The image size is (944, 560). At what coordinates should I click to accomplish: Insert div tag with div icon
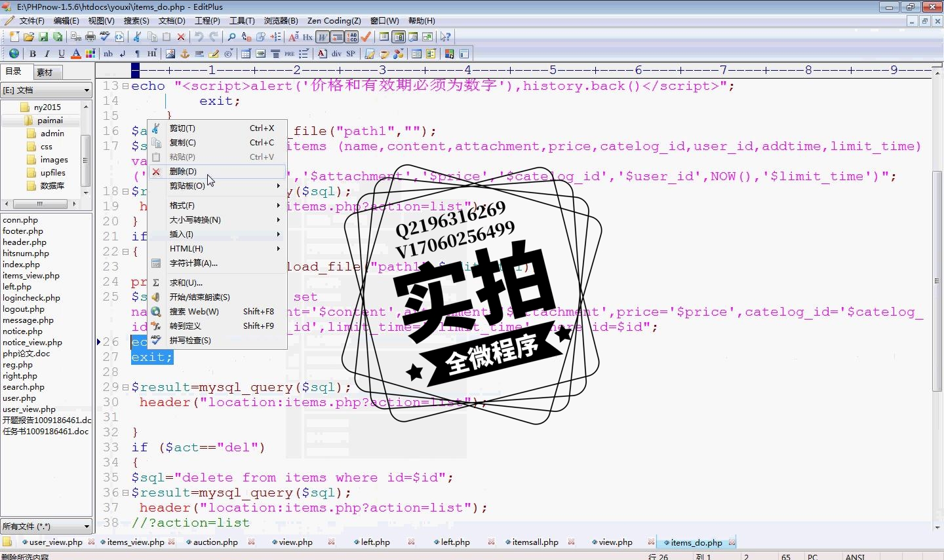point(336,54)
